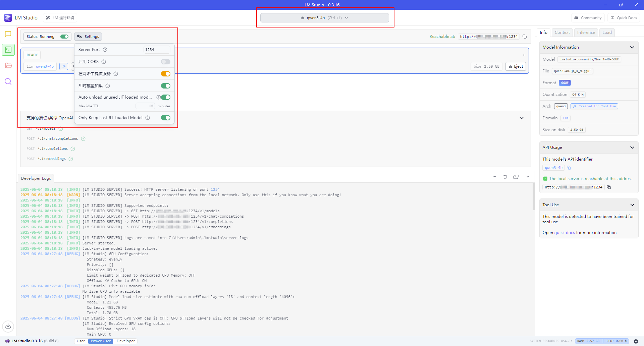Toggle the local server reachable checkbox
The height and width of the screenshot is (346, 644).
pyautogui.click(x=545, y=179)
